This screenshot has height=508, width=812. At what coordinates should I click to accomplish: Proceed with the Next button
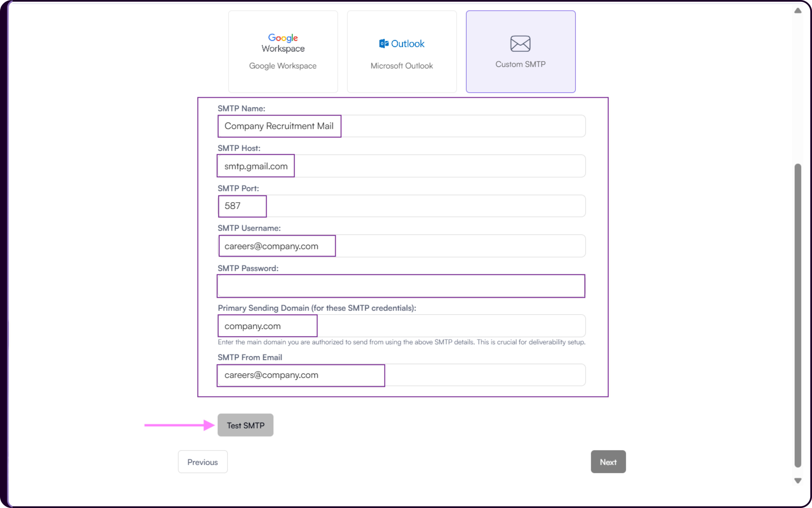pos(608,462)
